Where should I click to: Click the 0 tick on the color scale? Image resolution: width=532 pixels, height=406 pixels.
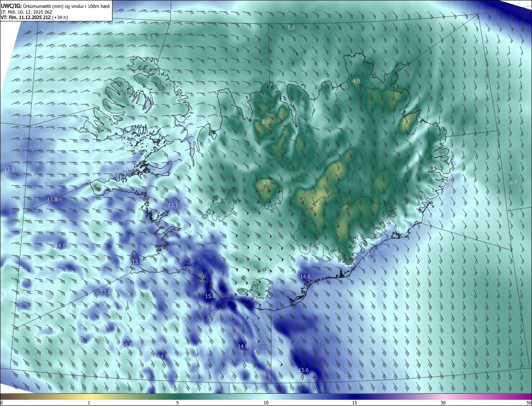coord(2,403)
